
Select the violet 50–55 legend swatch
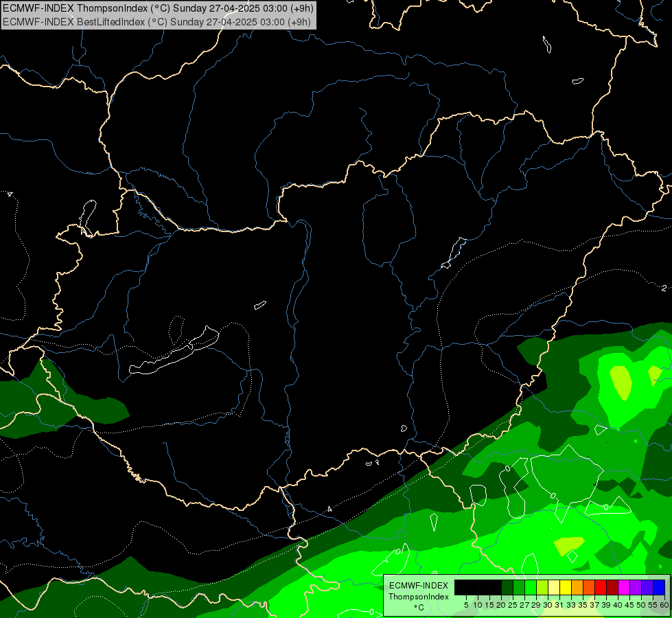[x=647, y=587]
